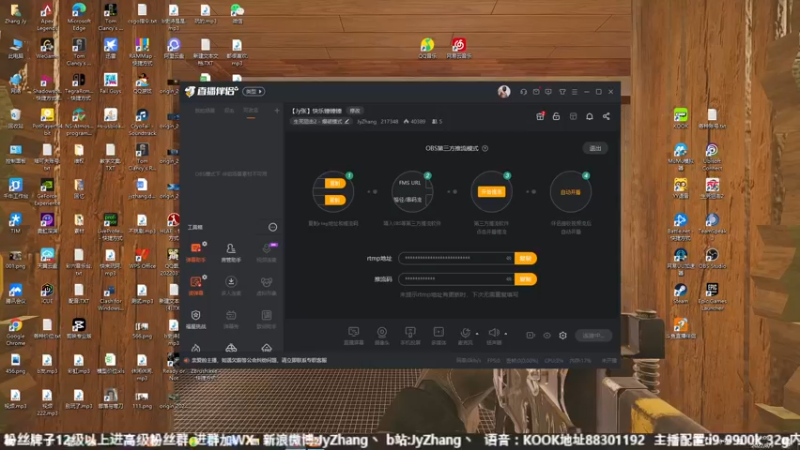800x450 pixels.
Task: Open Google Chrome desktop shortcut
Action: [15, 333]
